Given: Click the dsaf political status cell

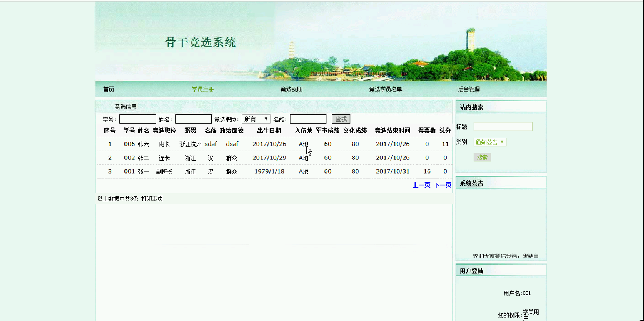Looking at the screenshot, I should (232, 144).
